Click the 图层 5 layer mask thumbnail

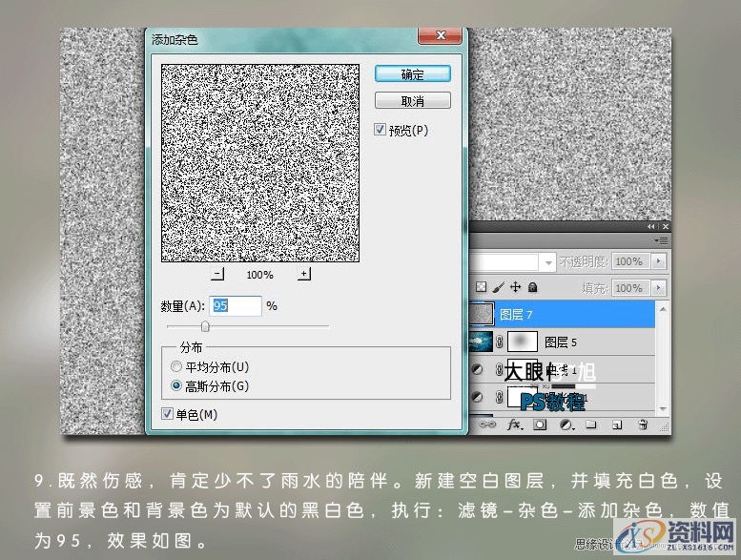pos(523,342)
